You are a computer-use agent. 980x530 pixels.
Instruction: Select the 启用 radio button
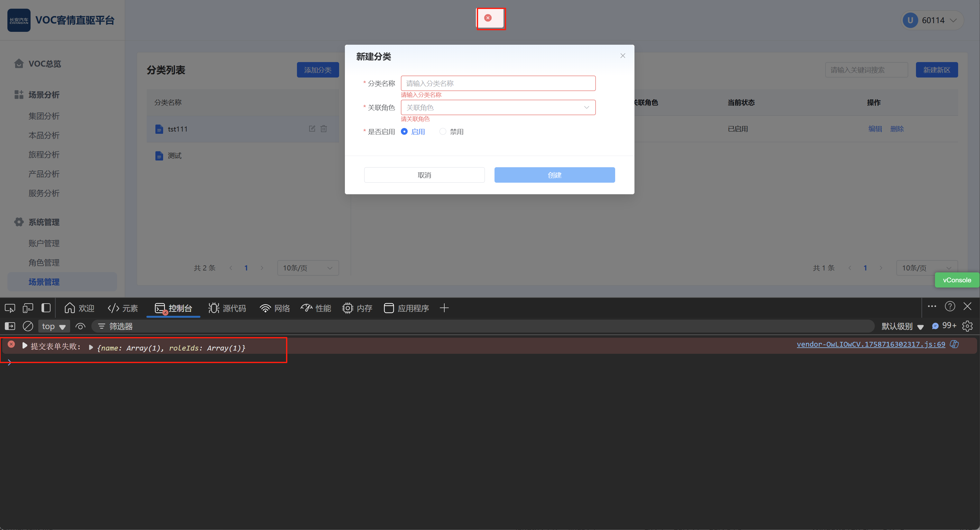[x=404, y=132]
